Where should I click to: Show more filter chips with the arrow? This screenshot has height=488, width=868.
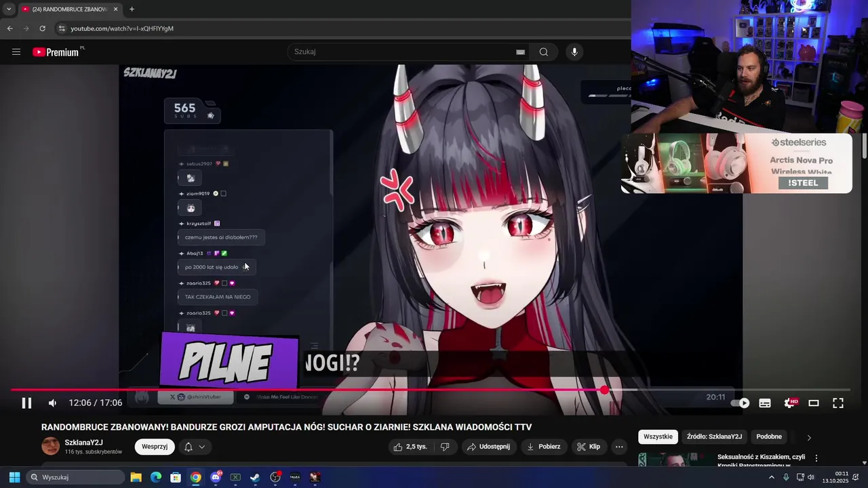[x=809, y=438]
